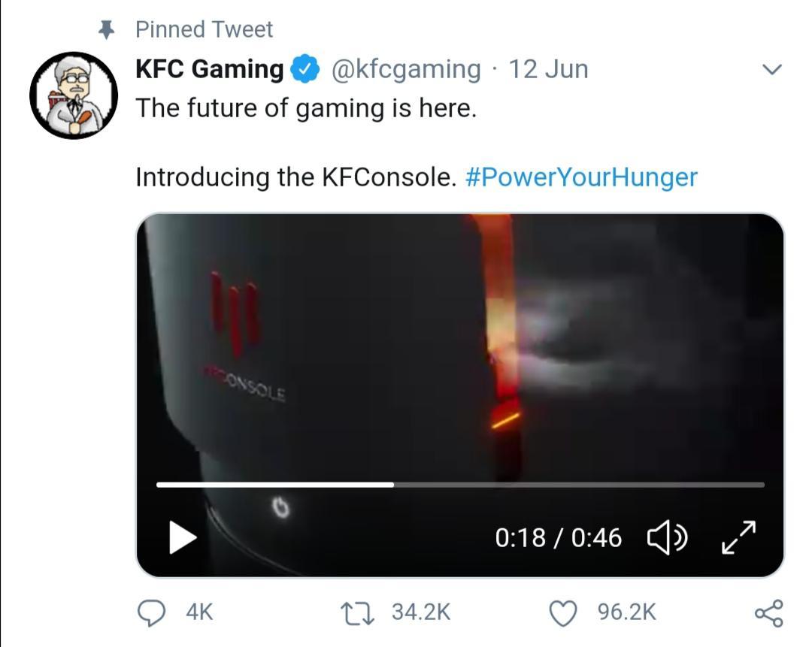Replay the video using the restart icon
The image size is (812, 647).
(280, 509)
